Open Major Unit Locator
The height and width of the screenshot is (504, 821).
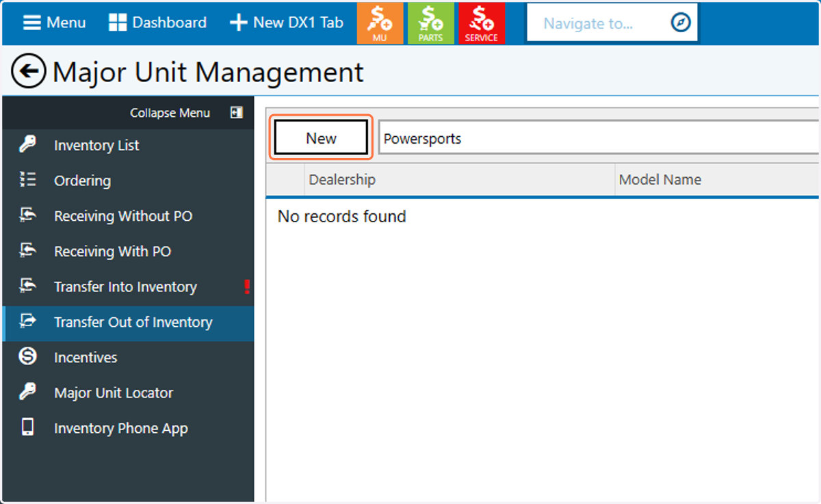[x=128, y=393]
